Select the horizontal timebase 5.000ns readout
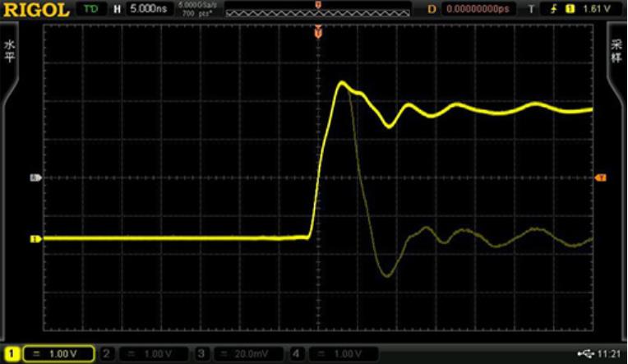Screen dimensions: 628x364 [146, 9]
